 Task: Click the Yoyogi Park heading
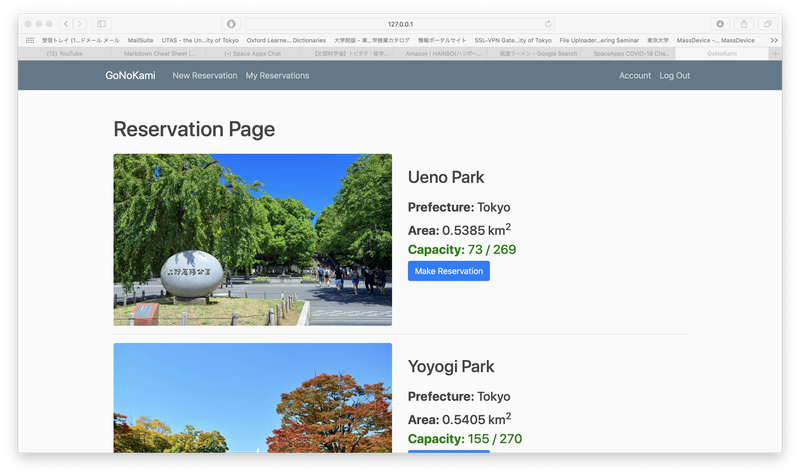click(x=451, y=366)
